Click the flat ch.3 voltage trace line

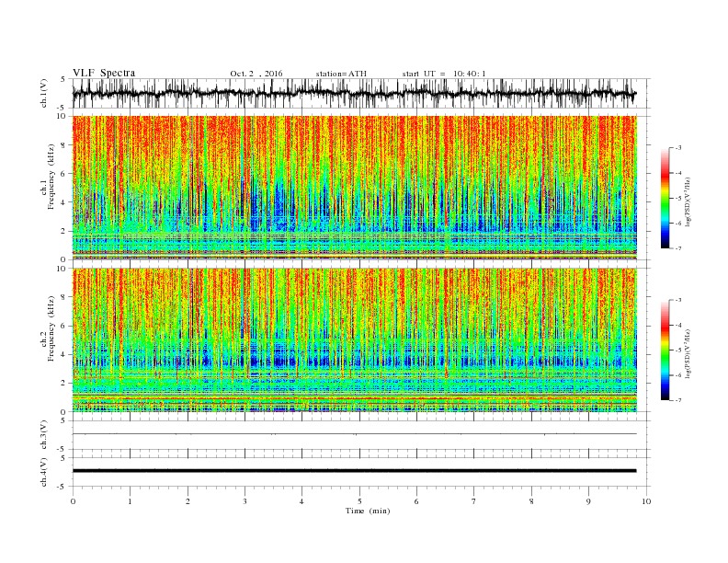click(x=354, y=434)
